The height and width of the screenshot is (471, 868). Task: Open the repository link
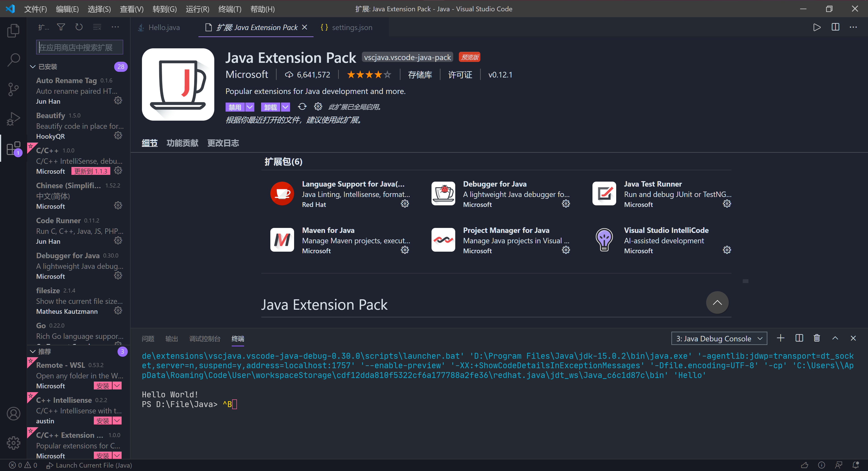pyautogui.click(x=420, y=75)
